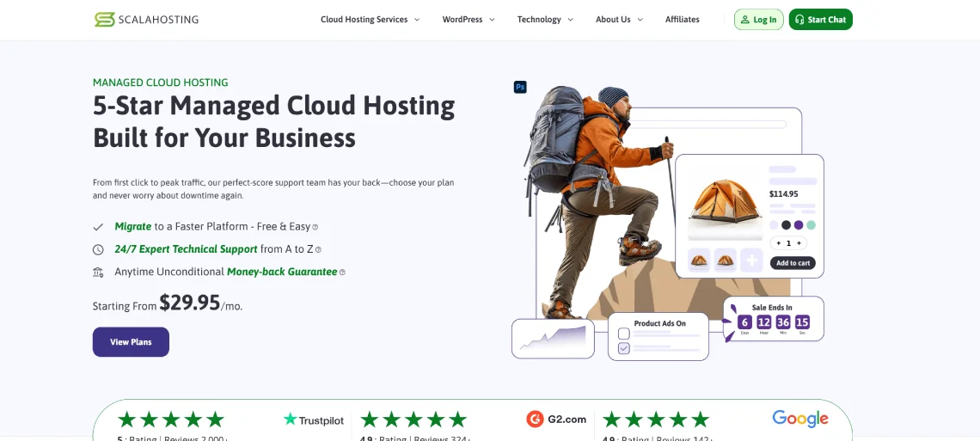Expand the chevron beside About Us
The width and height of the screenshot is (980, 441).
(640, 20)
